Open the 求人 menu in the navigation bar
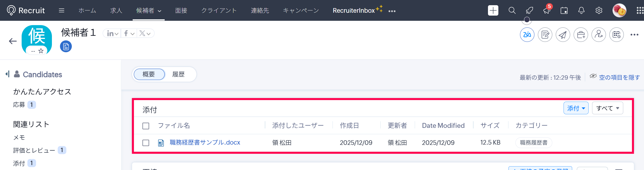The width and height of the screenshot is (644, 170). 116,11
